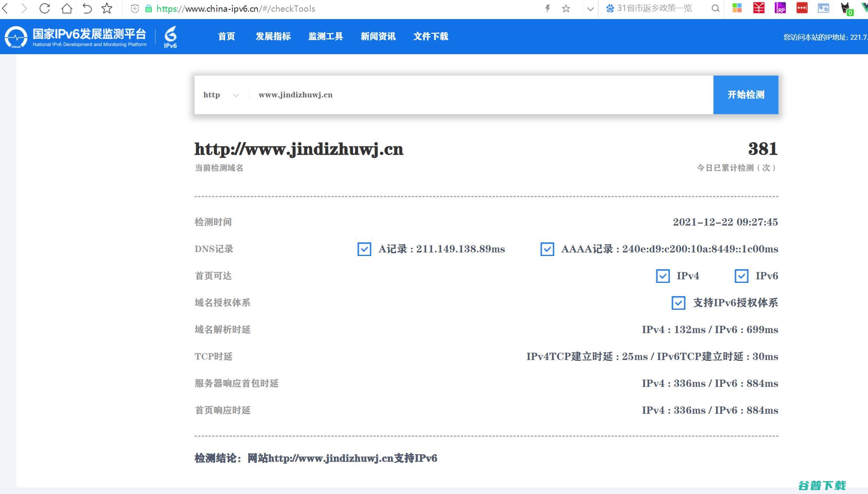Open the 发展指标 nav menu

[273, 36]
